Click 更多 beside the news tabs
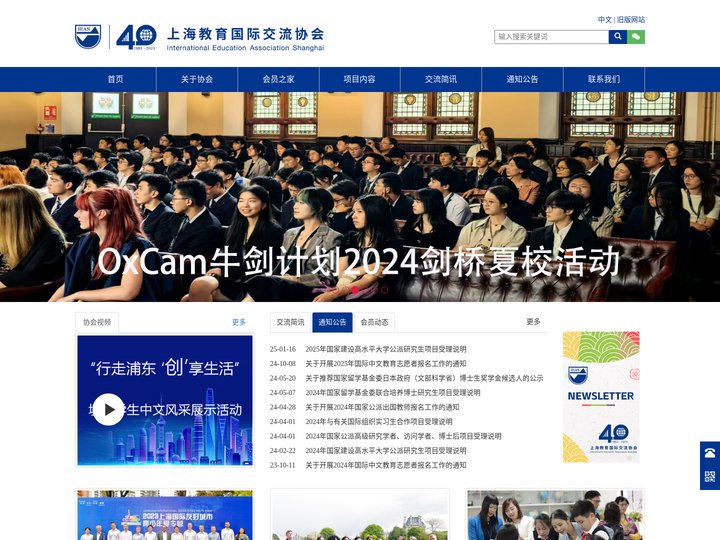 click(x=533, y=322)
